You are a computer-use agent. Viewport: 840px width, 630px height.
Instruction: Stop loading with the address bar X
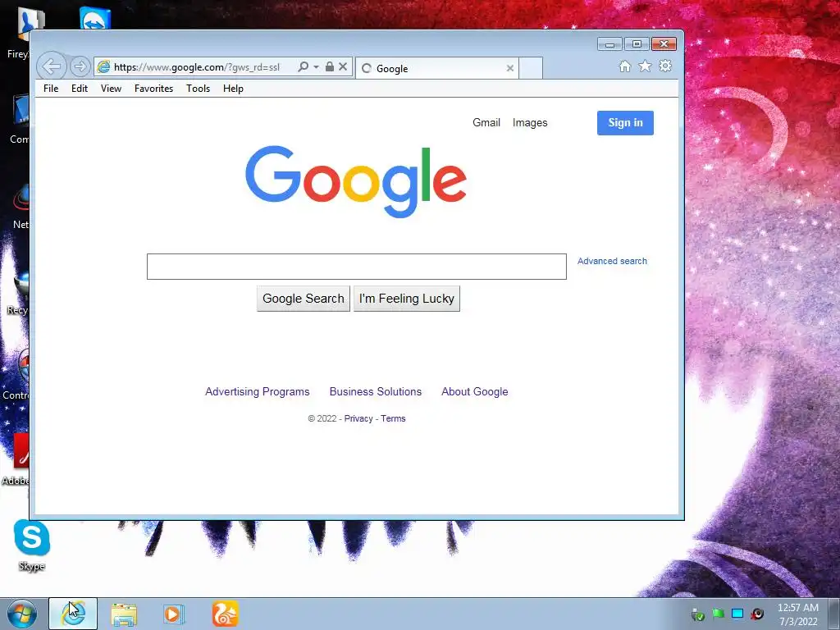coord(344,66)
